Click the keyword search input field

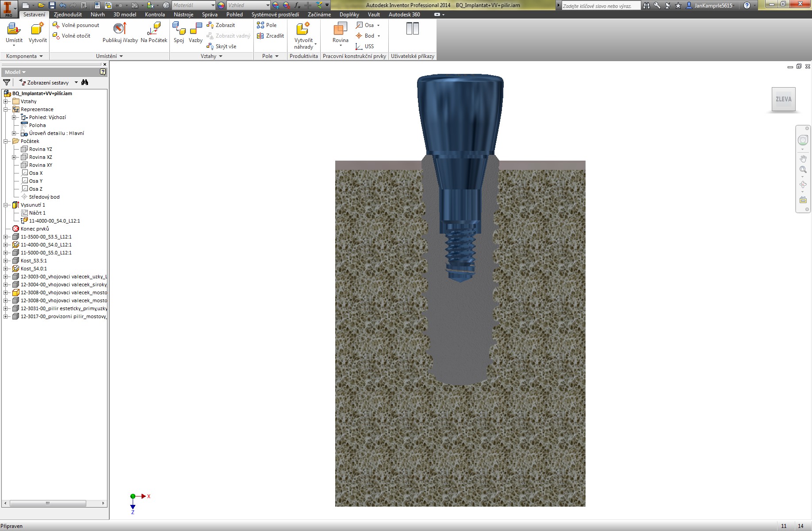[x=601, y=6]
